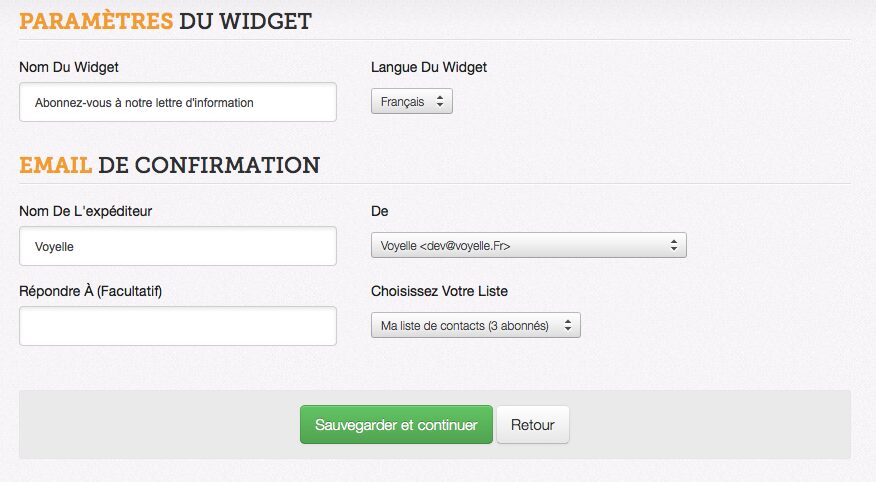Open the Ma liste de contacts dropdown
876x482 pixels.
(x=474, y=325)
